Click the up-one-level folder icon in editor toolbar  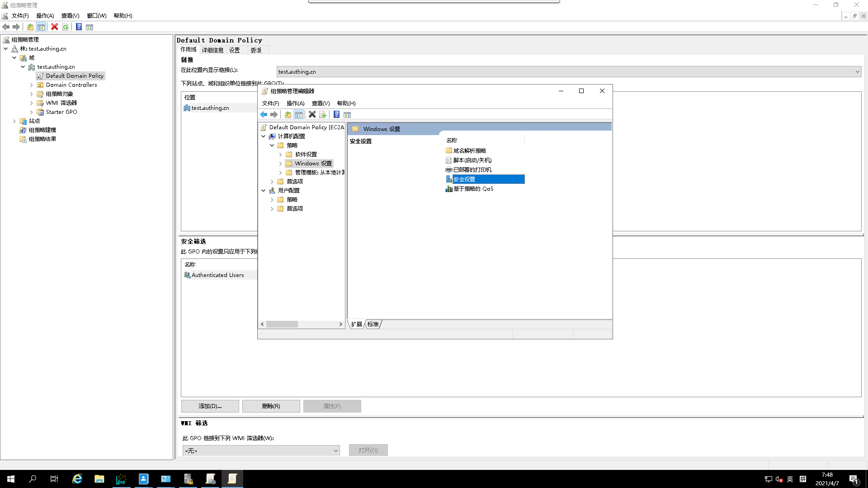pos(288,115)
